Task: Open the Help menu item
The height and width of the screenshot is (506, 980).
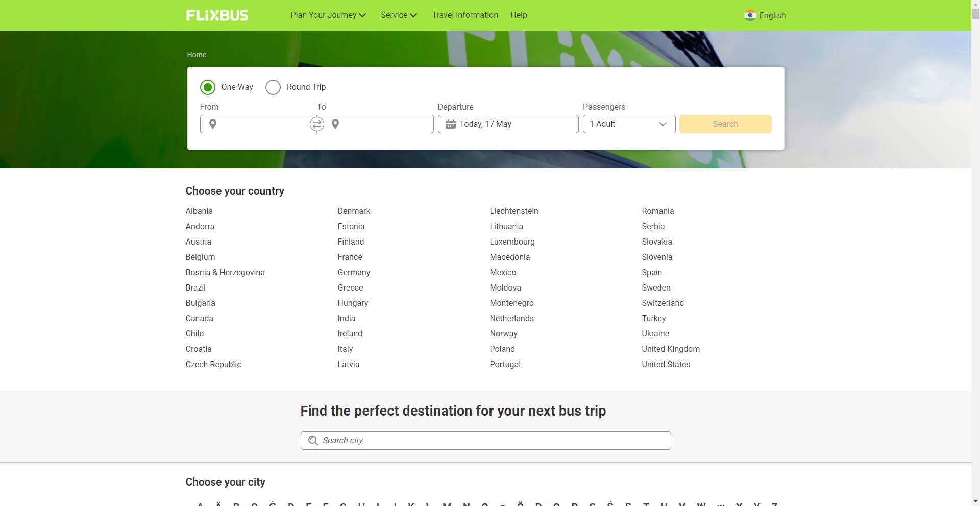Action: click(519, 15)
